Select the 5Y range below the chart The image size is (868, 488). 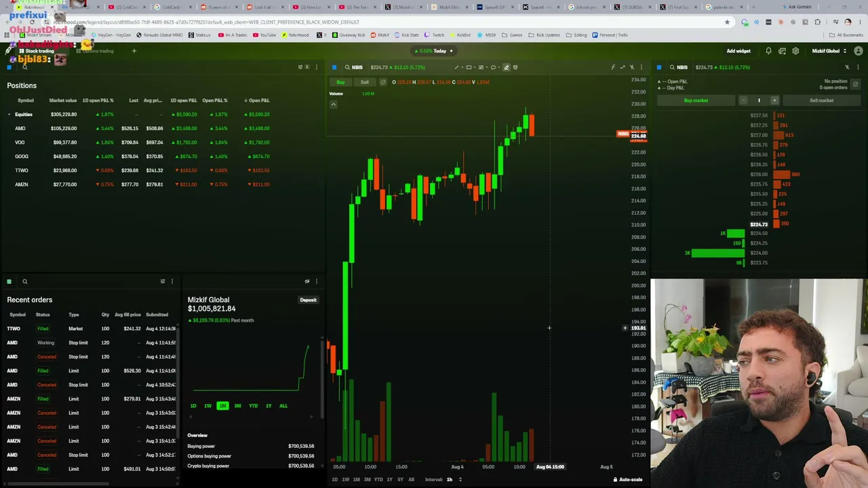point(400,479)
